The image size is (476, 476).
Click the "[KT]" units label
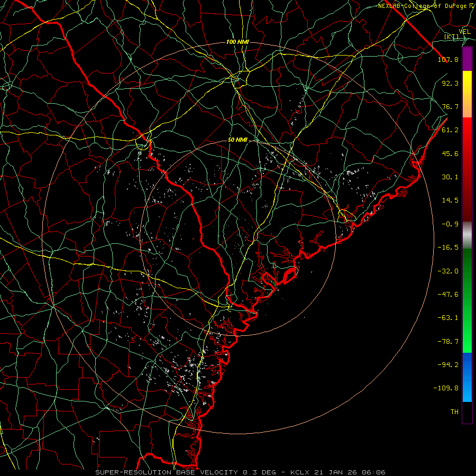click(x=452, y=37)
